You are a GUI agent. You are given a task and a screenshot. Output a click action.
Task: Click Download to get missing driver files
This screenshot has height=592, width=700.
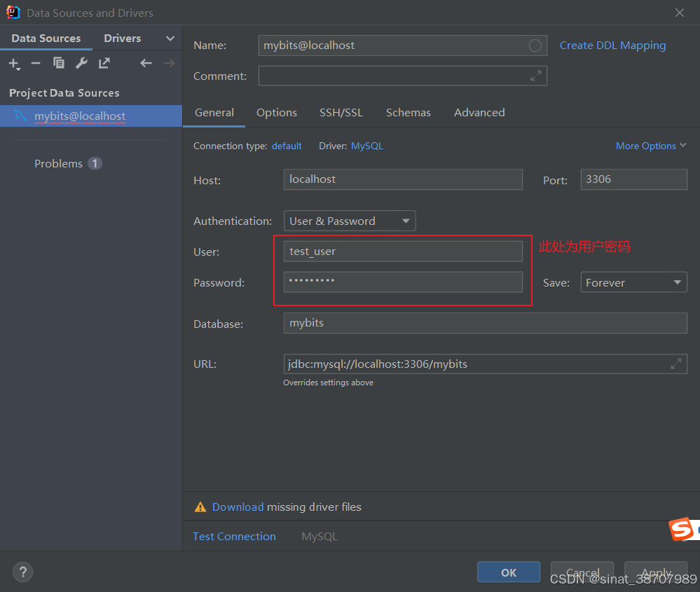pyautogui.click(x=238, y=507)
